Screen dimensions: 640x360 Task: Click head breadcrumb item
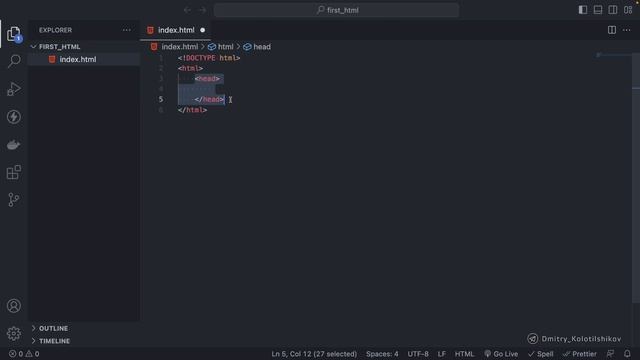[257, 47]
